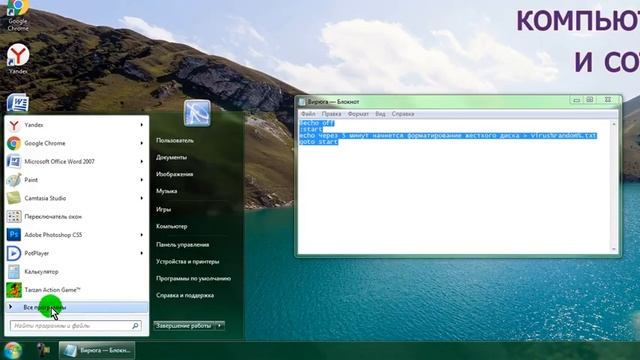The image size is (640, 360).
Task: Expand Microsoft Office Word 2007 jump list arrow
Action: (142, 162)
